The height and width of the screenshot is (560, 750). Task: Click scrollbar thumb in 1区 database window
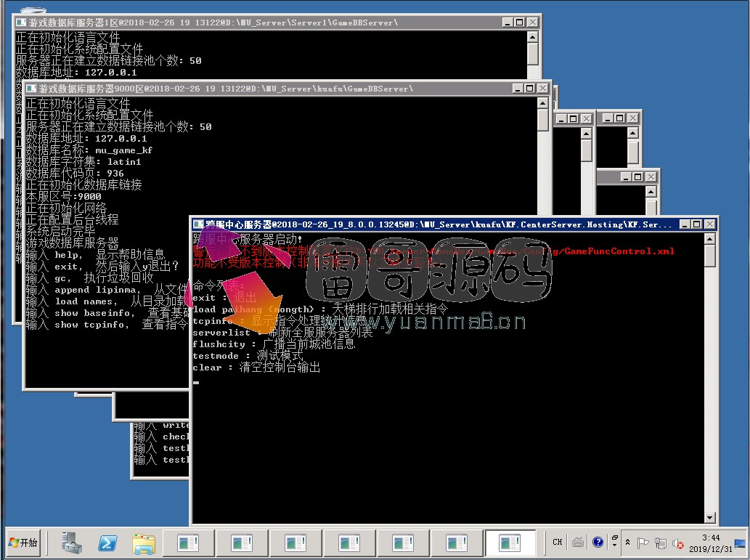coord(533,54)
